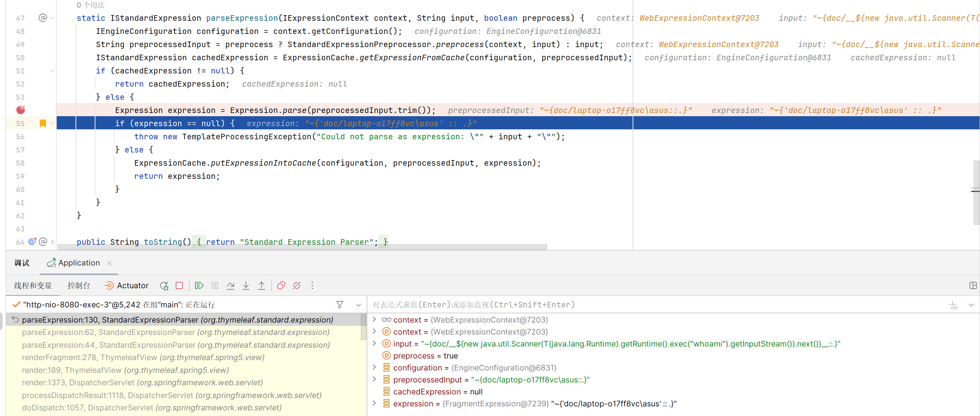Image resolution: width=980 pixels, height=416 pixels.
Task: Expand the input variable node
Action: [374, 343]
